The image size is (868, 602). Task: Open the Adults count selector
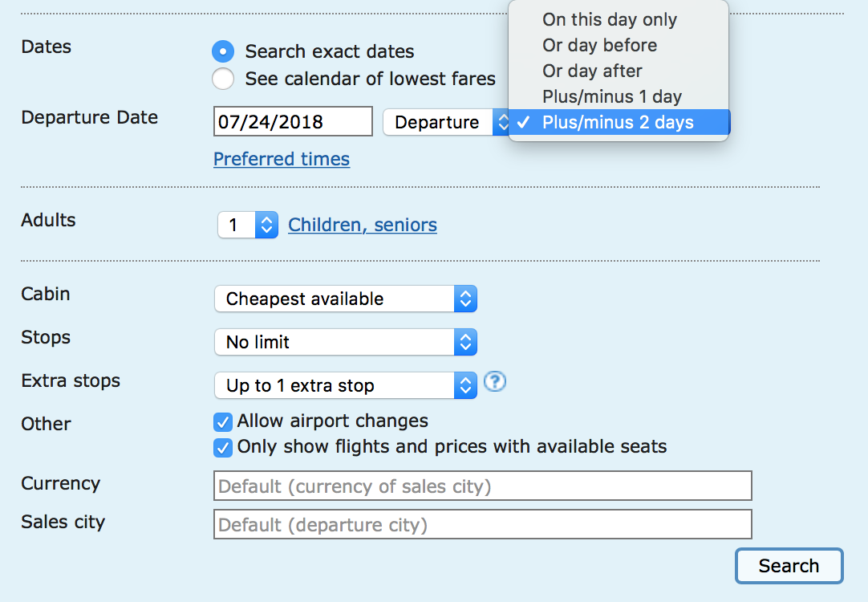[x=247, y=226]
